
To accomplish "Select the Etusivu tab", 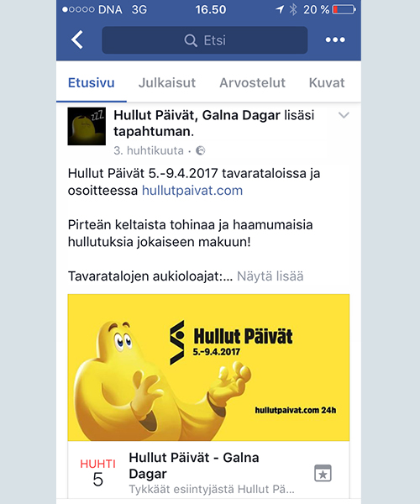I will point(92,83).
